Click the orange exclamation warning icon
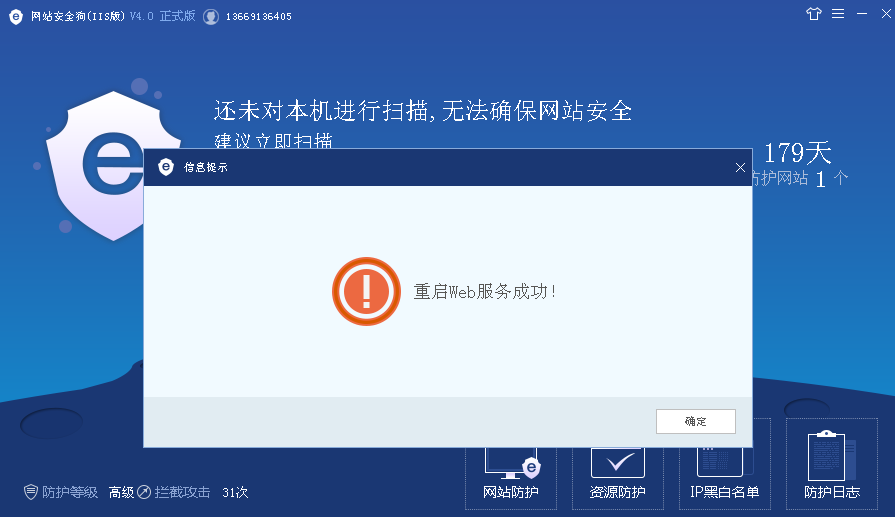 click(366, 292)
